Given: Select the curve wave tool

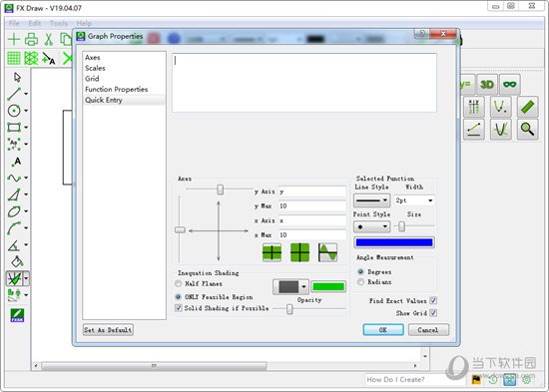Looking at the screenshot, I should pyautogui.click(x=14, y=178).
